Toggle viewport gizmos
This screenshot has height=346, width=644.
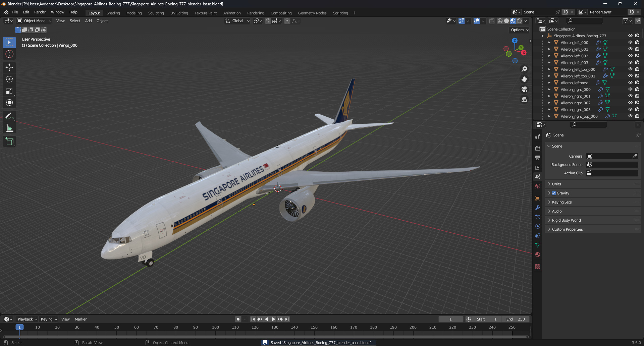(462, 21)
